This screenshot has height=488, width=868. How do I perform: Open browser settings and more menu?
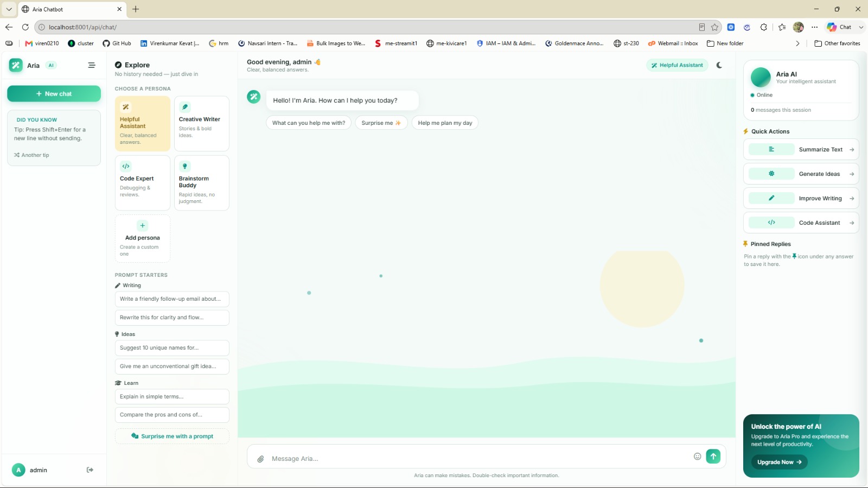click(814, 27)
